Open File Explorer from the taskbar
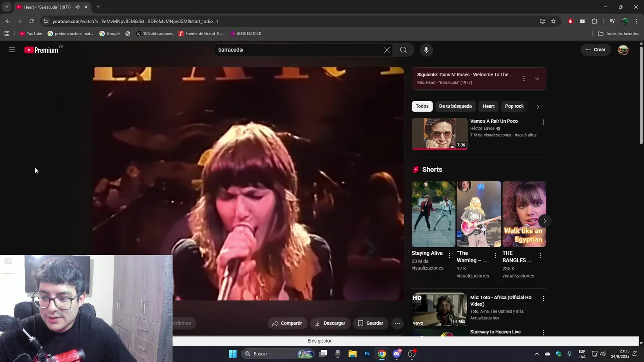Viewport: 644px width, 362px height. click(x=352, y=354)
